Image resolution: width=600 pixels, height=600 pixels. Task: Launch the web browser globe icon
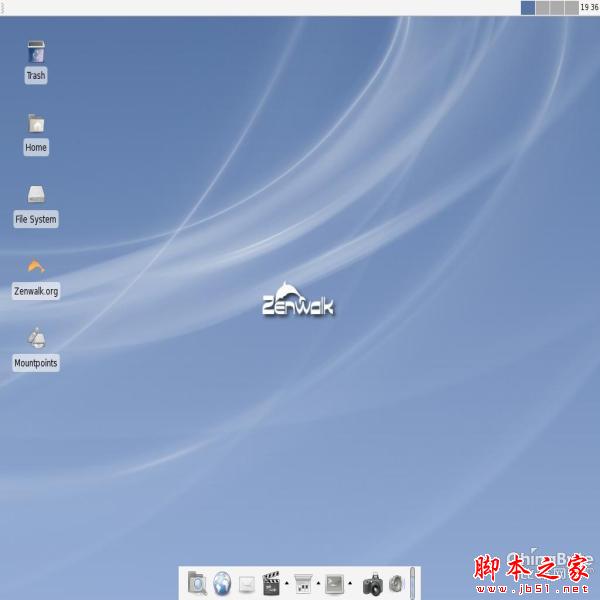coord(222,584)
